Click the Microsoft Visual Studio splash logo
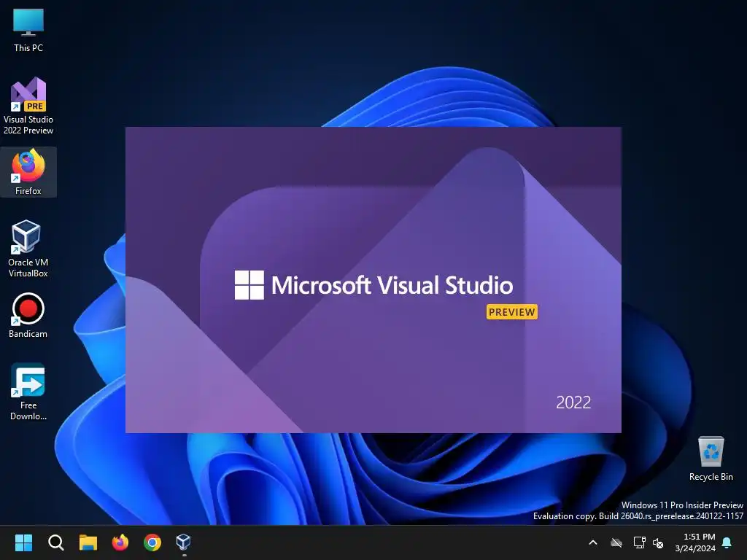747x560 pixels. [373, 285]
